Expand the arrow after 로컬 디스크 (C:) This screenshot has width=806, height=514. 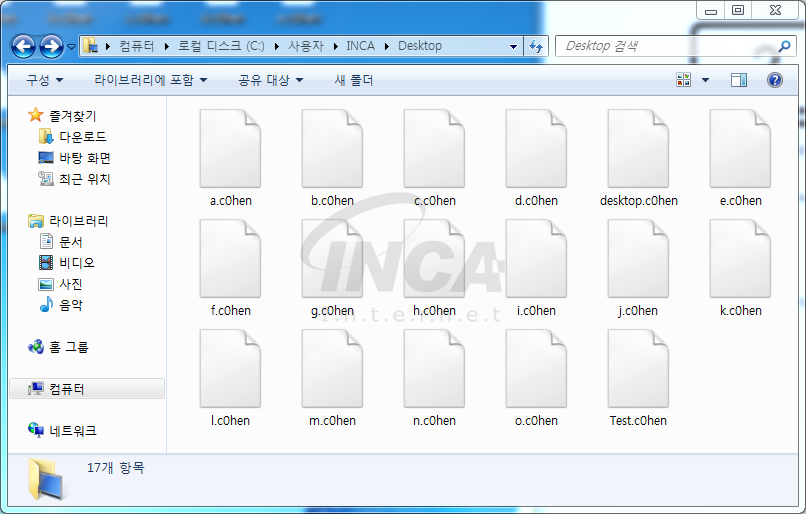coord(277,46)
